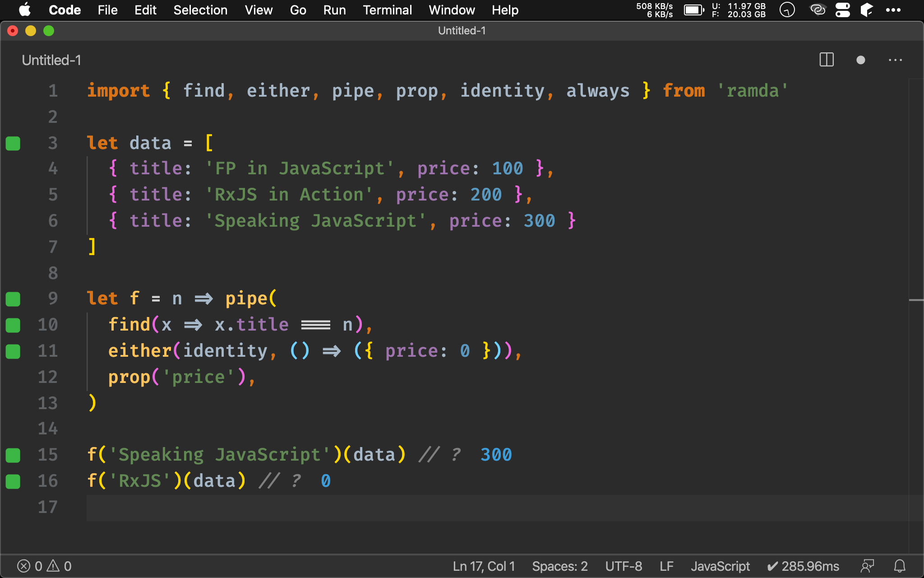This screenshot has height=578, width=924.
Task: Click Ln 17, Col 1 to go to line
Action: pos(484,566)
